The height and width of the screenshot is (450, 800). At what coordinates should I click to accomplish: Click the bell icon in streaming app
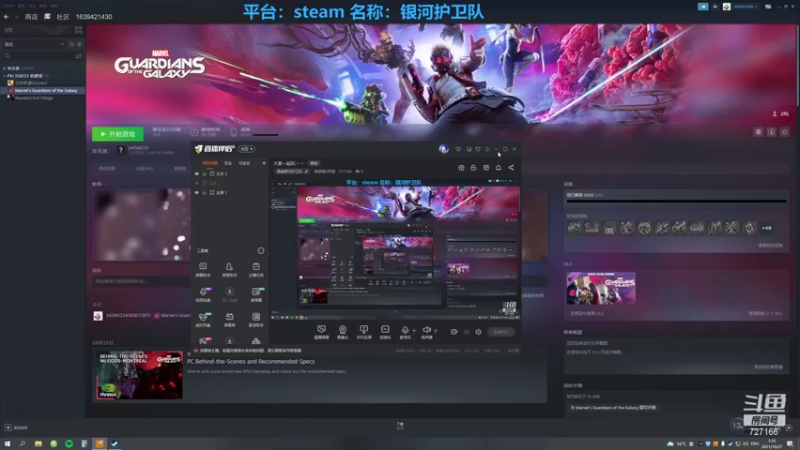pos(498,167)
